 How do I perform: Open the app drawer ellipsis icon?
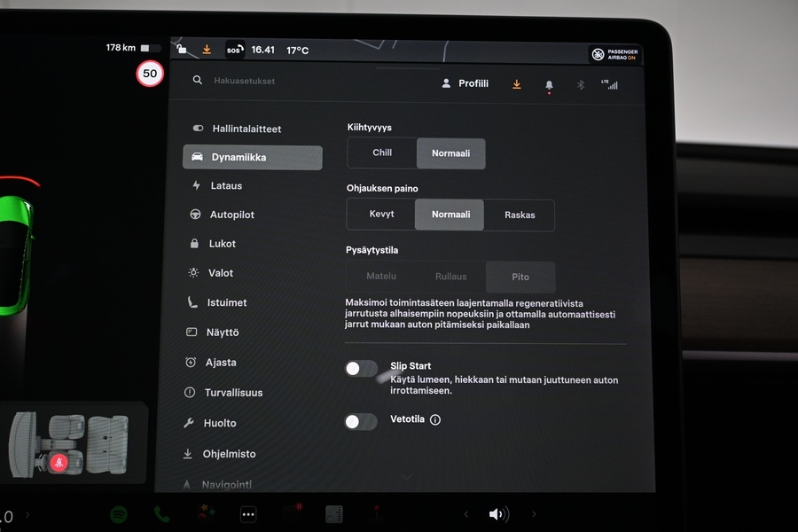[x=248, y=514]
